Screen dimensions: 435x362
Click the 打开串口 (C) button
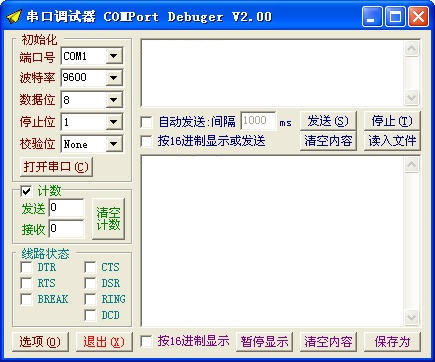[56, 166]
